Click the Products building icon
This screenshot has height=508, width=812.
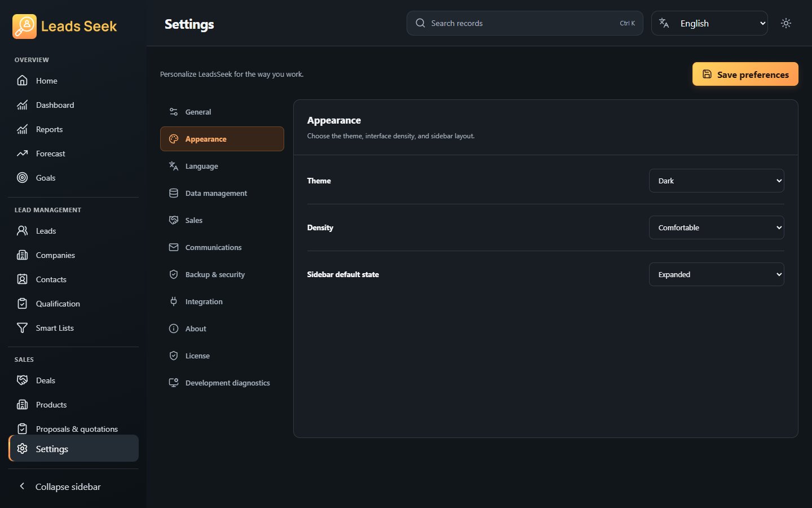point(22,405)
